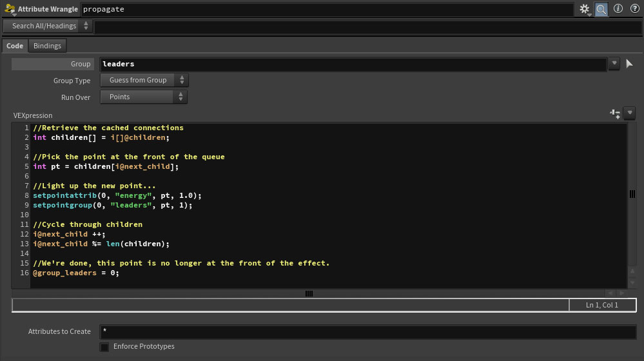Image resolution: width=644 pixels, height=361 pixels.
Task: Switch to the Code tab
Action: 15,46
